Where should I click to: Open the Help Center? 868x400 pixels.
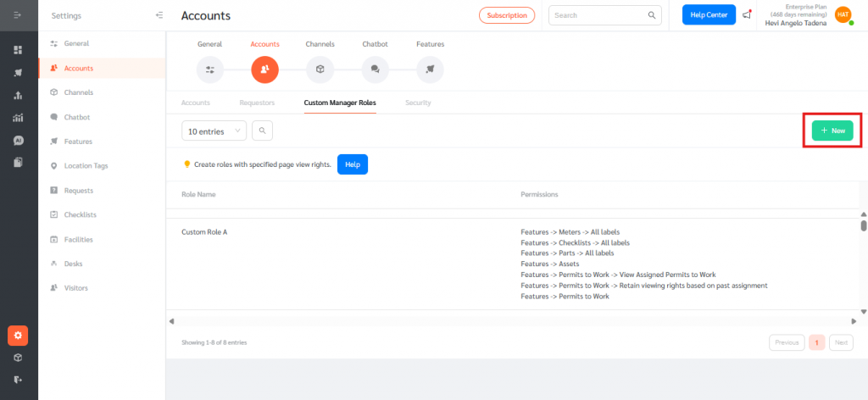[x=709, y=15]
